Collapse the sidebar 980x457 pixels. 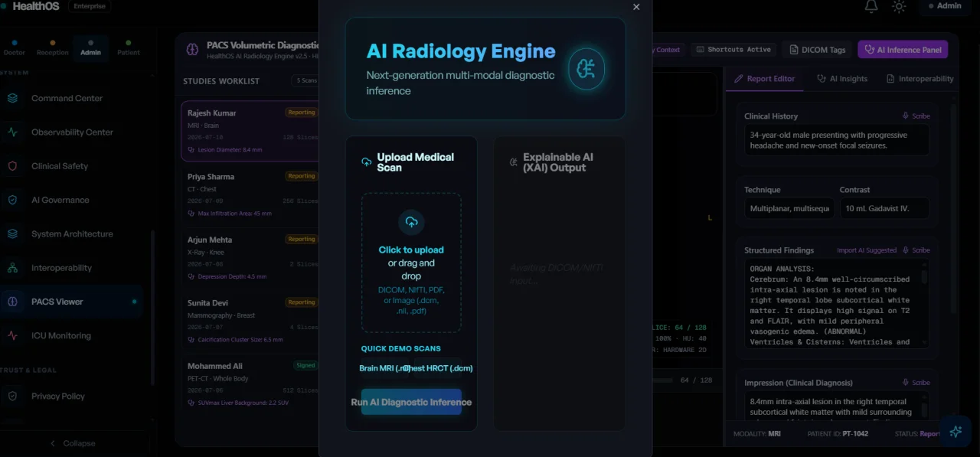[73, 443]
